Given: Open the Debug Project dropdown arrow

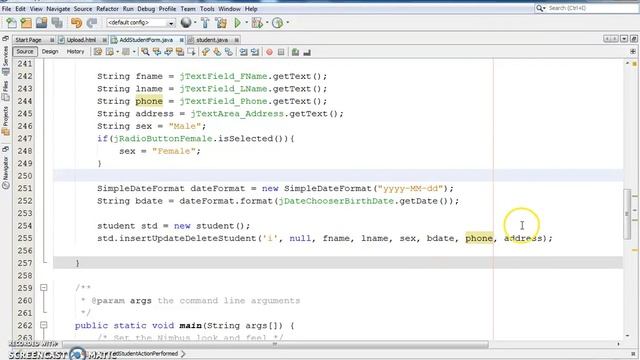Looking at the screenshot, I should (x=267, y=23).
